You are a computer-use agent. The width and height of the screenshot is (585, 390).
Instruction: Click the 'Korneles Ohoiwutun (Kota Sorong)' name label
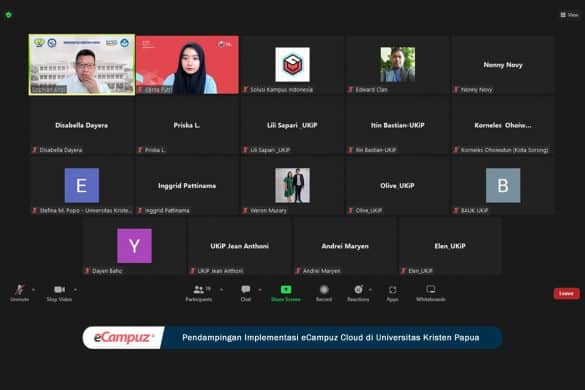coord(504,150)
